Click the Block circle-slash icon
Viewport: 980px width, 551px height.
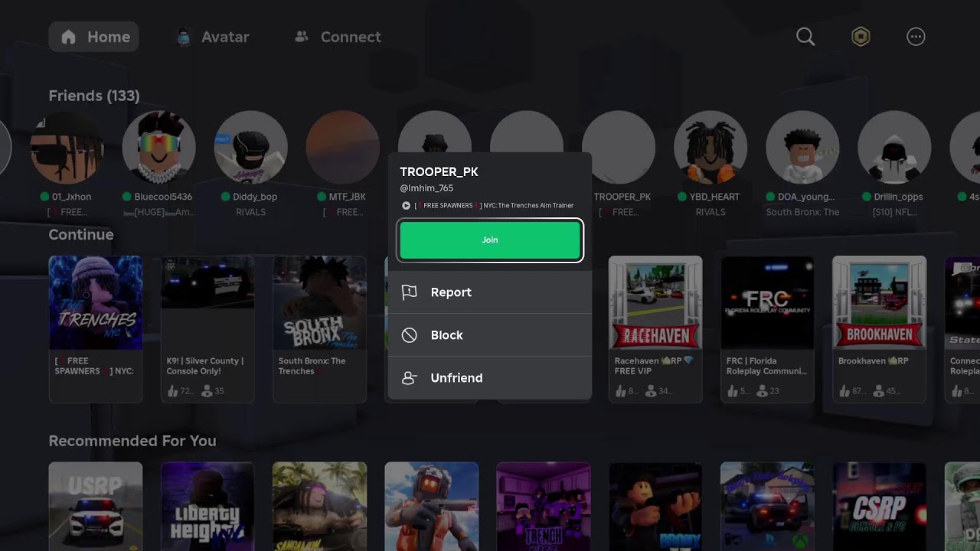[x=410, y=335]
